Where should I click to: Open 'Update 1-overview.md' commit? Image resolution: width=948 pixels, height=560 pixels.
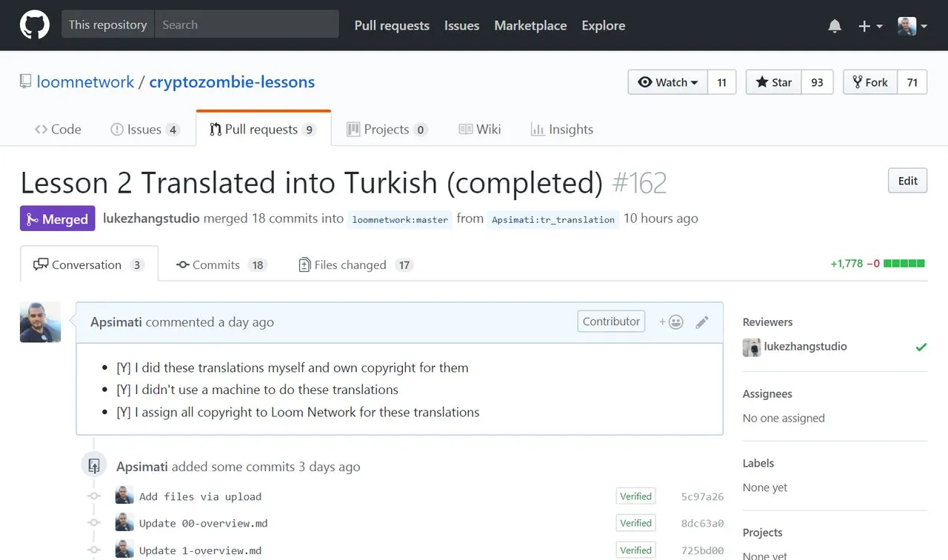(200, 550)
